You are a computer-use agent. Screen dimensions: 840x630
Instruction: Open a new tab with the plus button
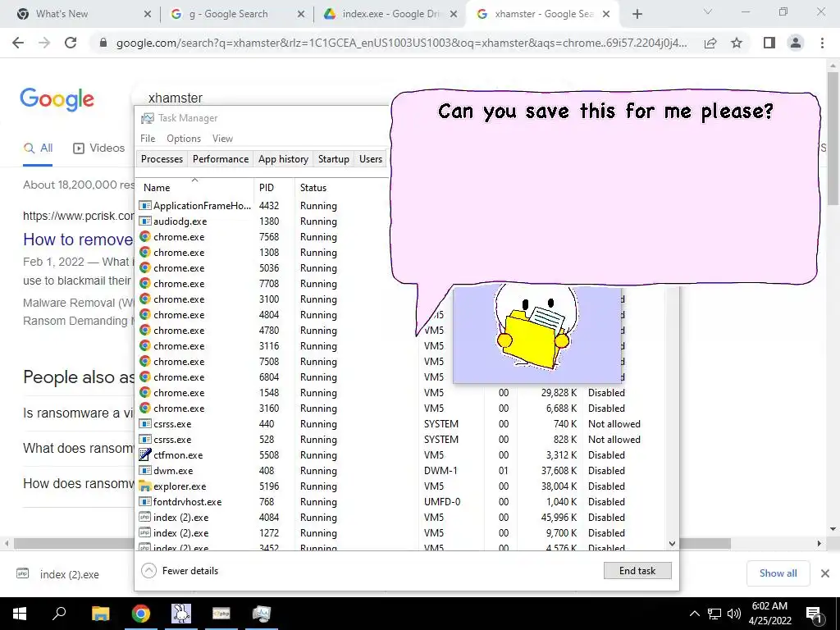[x=637, y=14]
